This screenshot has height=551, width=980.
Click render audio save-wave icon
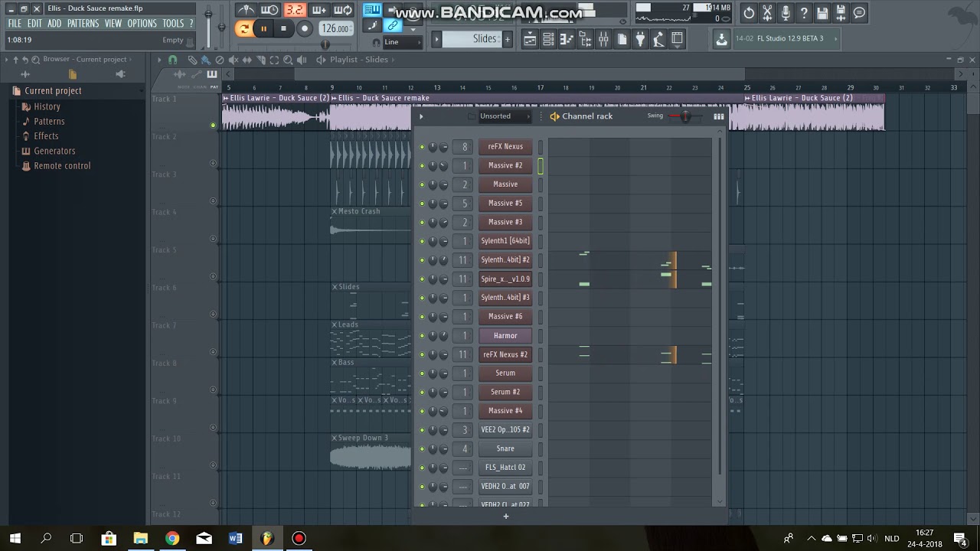841,13
